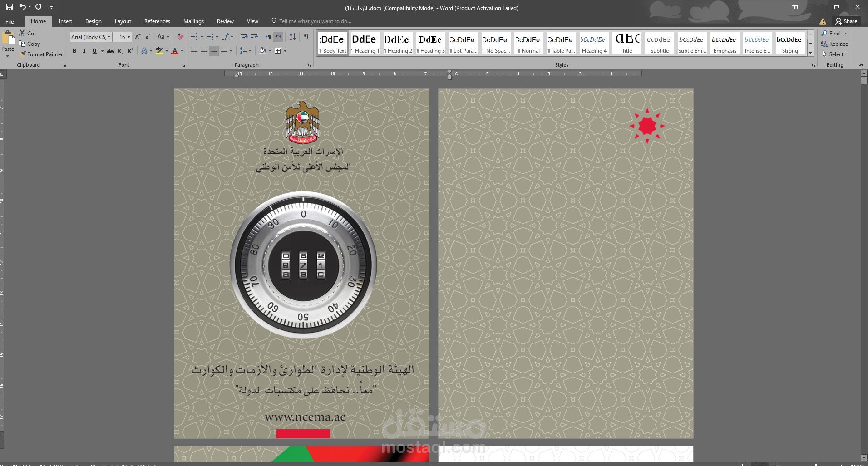
Task: Apply yellow text highlight color
Action: click(x=159, y=51)
